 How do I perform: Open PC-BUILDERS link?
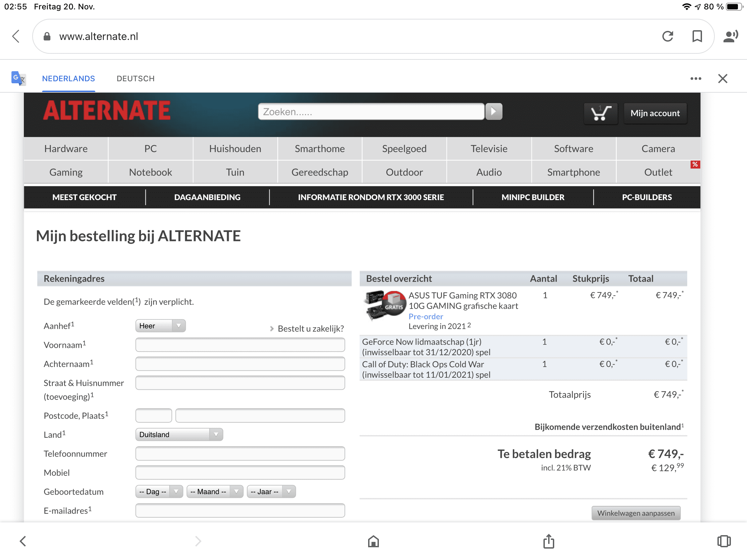(647, 197)
